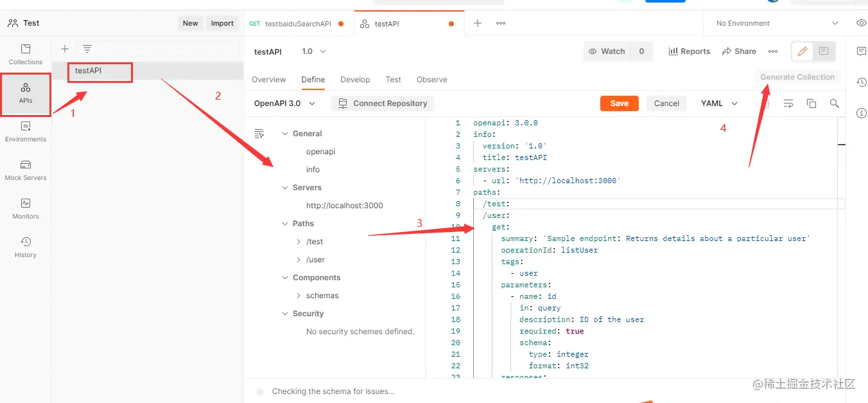Switch to the Observe tab
The width and height of the screenshot is (868, 403).
point(432,80)
